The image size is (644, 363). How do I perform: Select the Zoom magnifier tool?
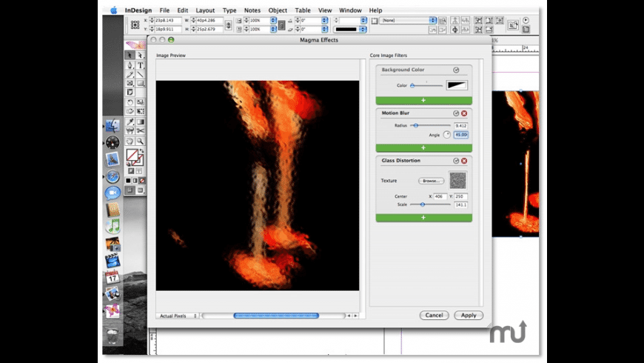coord(140,141)
